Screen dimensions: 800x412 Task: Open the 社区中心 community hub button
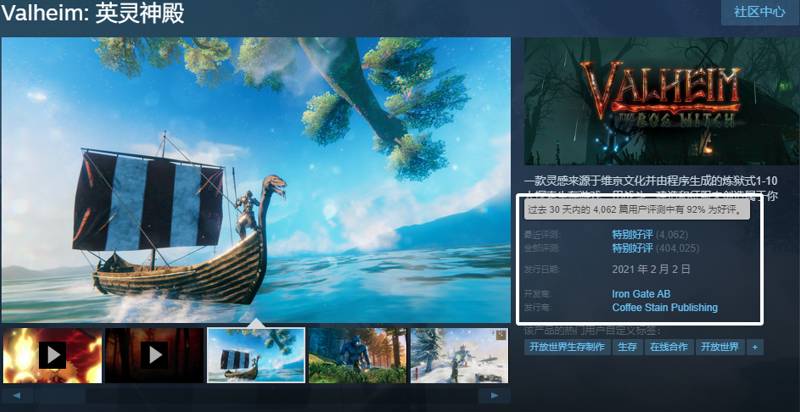tap(760, 12)
